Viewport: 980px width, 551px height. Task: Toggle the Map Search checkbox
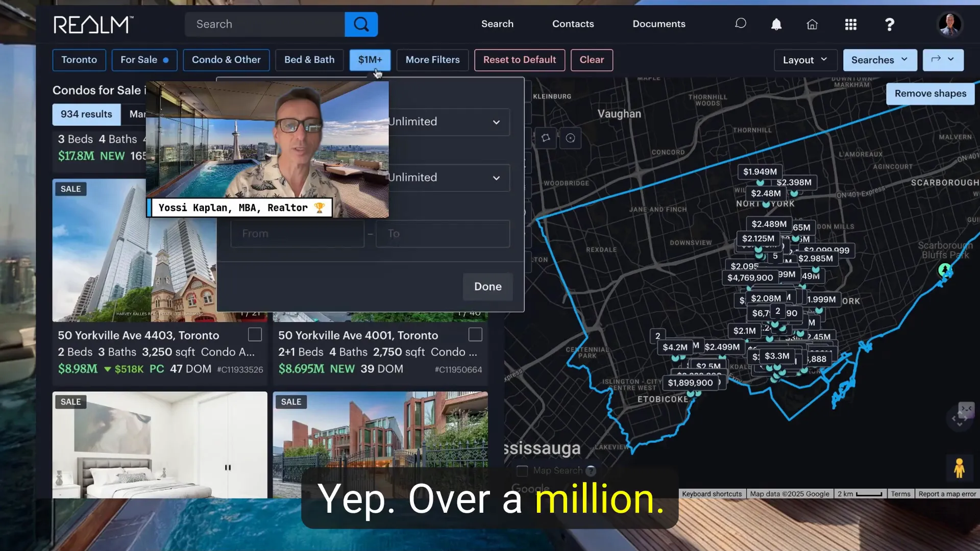point(522,470)
